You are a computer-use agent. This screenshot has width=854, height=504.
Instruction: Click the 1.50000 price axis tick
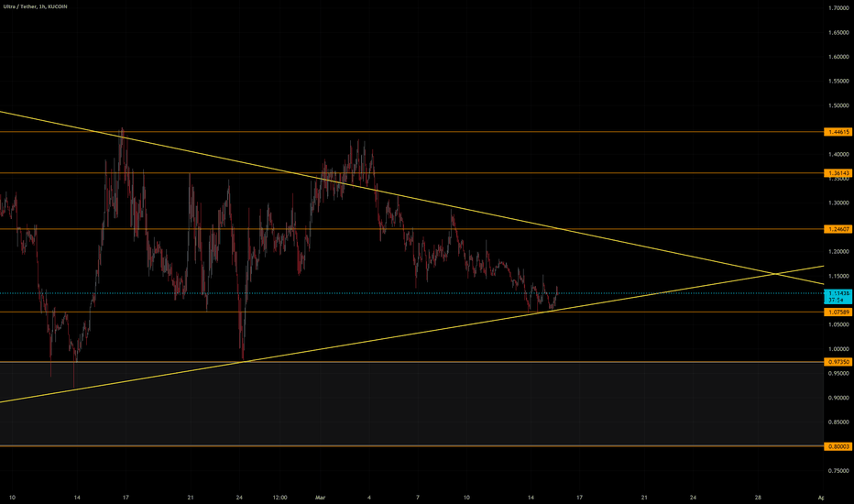click(x=838, y=105)
